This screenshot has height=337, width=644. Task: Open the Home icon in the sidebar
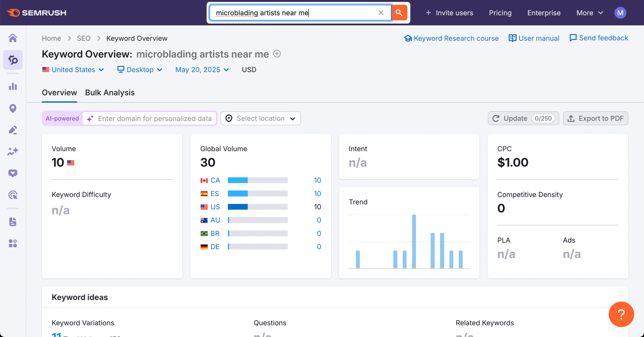coord(13,38)
